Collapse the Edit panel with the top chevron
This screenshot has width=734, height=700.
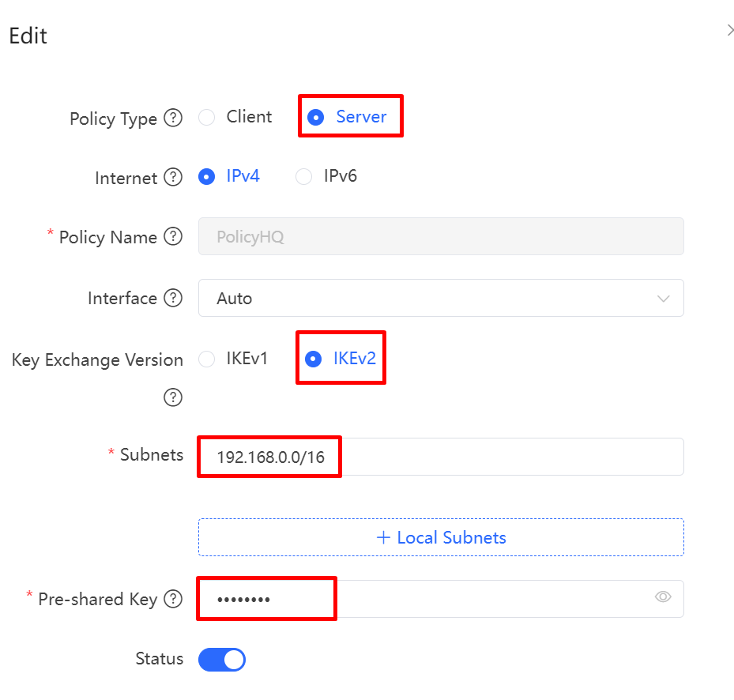coord(729,30)
